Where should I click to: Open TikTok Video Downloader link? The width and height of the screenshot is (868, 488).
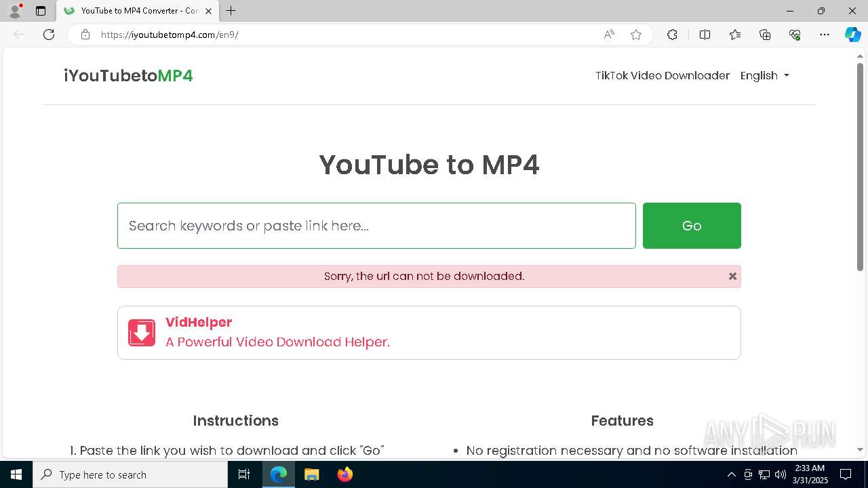(x=663, y=75)
